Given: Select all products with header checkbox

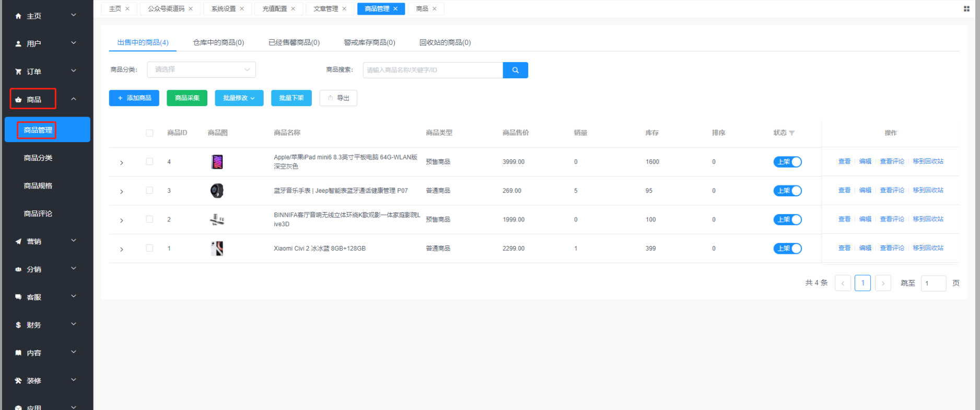Looking at the screenshot, I should [x=149, y=133].
